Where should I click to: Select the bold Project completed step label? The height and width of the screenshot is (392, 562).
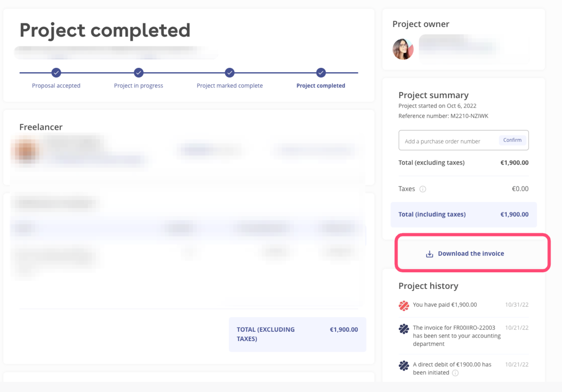point(321,86)
